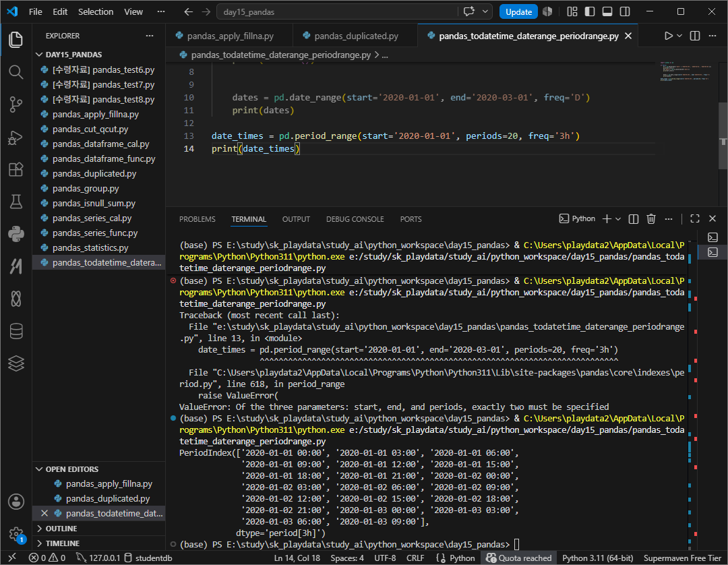
Task: Click the command center search box
Action: point(338,11)
